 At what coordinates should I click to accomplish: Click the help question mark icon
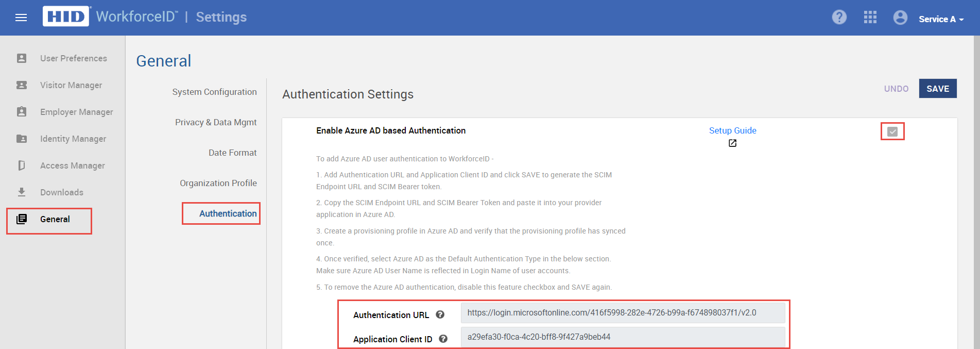click(839, 18)
